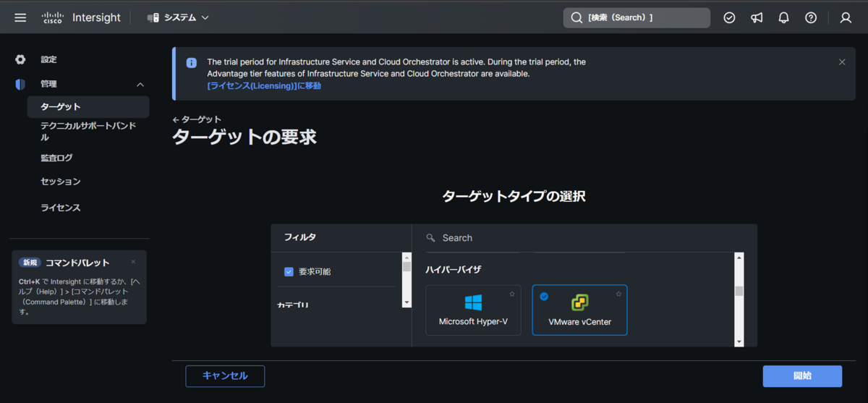Open the help question mark icon
868x403 pixels.
(811, 17)
